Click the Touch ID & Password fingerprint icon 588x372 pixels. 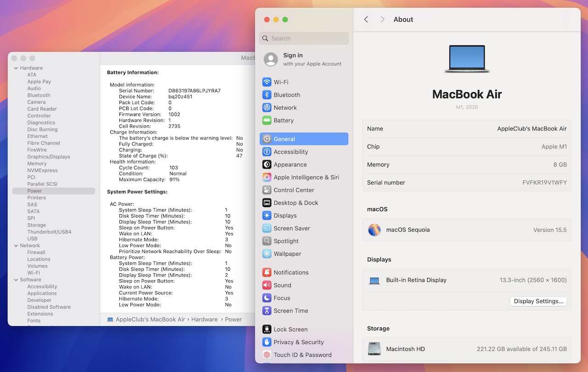pos(267,355)
